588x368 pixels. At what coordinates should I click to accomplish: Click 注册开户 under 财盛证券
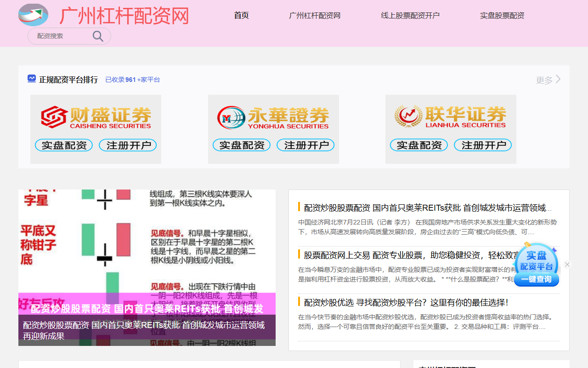tap(128, 145)
